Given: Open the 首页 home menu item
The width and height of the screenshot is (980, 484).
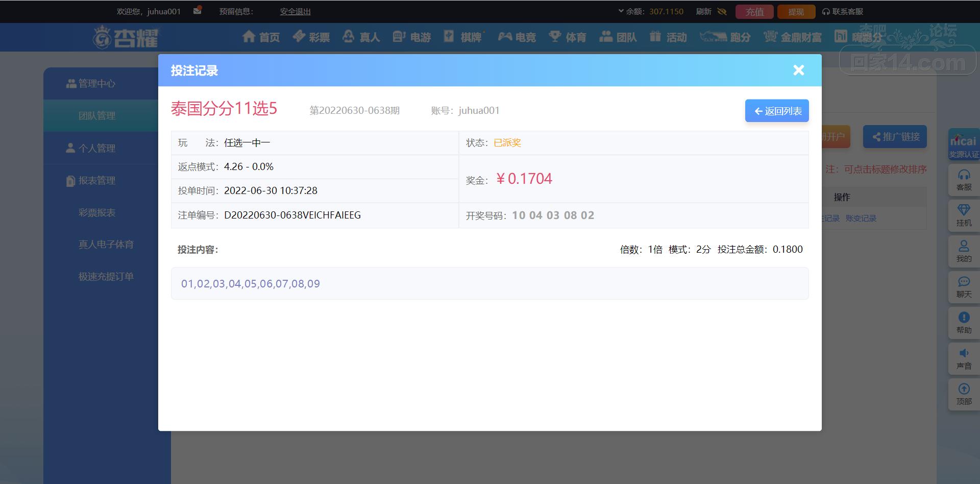Looking at the screenshot, I should point(261,37).
